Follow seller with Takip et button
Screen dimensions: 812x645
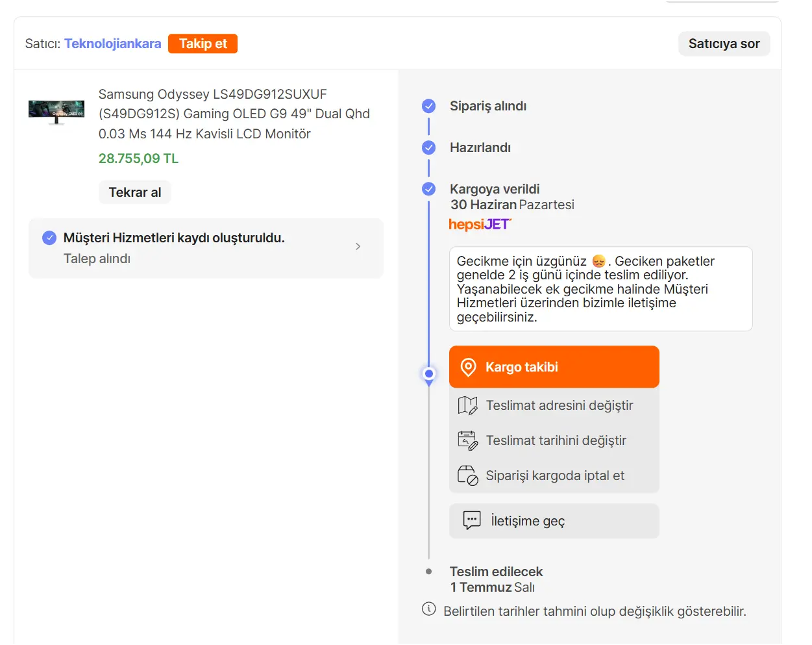203,44
